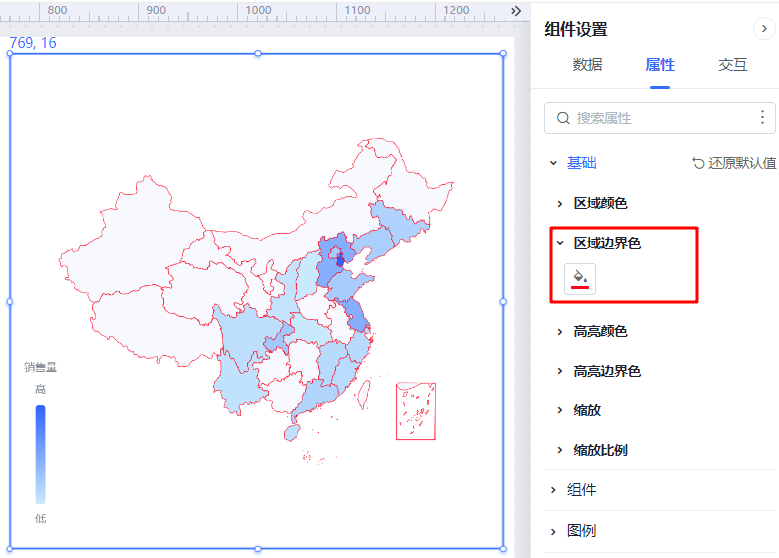The height and width of the screenshot is (558, 779).
Task: Switch to the 属性 tab
Action: (x=660, y=65)
